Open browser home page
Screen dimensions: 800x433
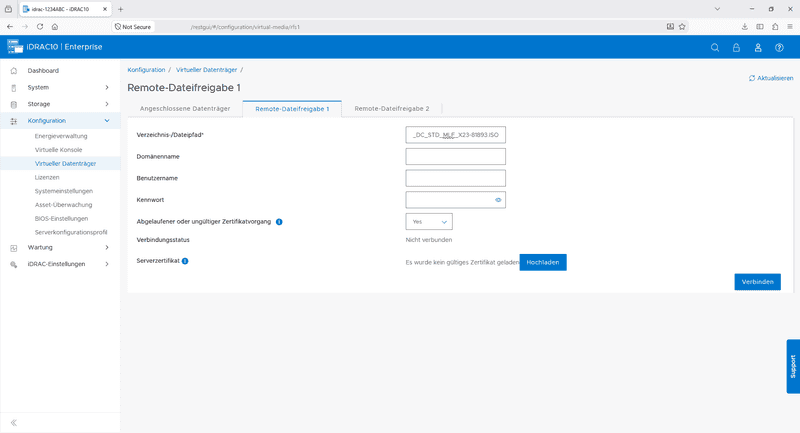(x=55, y=27)
